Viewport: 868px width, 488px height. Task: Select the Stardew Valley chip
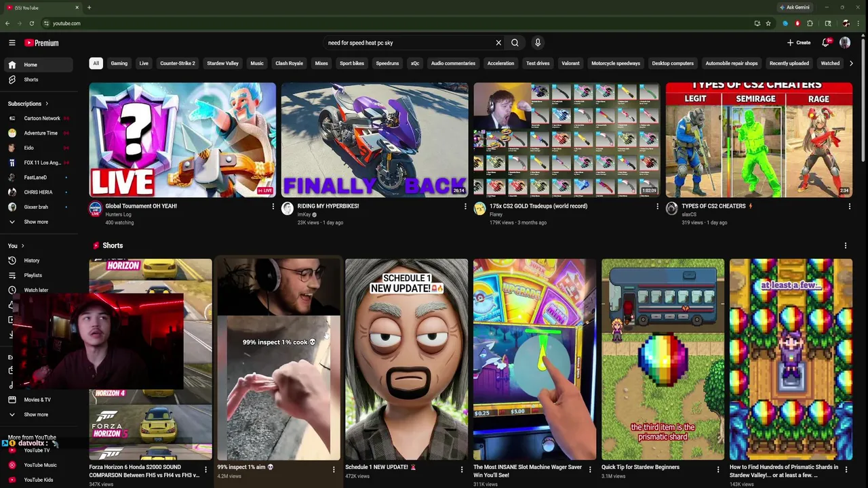coord(222,64)
